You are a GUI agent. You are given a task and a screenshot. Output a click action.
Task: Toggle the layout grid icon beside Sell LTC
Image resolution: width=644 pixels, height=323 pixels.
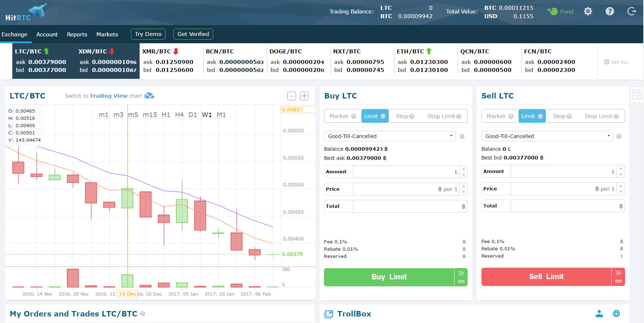tap(637, 95)
